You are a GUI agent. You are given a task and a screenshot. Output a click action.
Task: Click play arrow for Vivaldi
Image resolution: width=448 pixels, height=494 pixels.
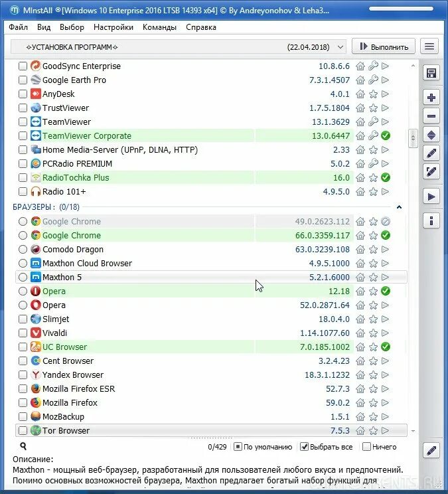[x=385, y=333]
